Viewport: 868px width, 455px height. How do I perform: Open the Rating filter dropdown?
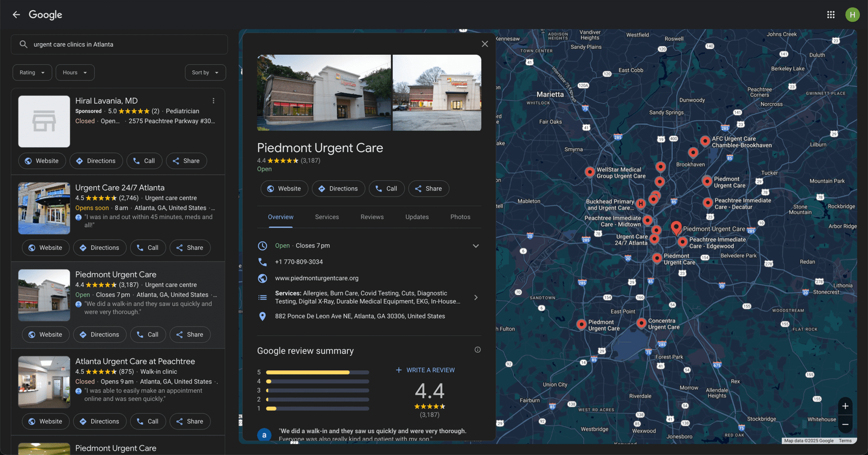click(x=33, y=72)
